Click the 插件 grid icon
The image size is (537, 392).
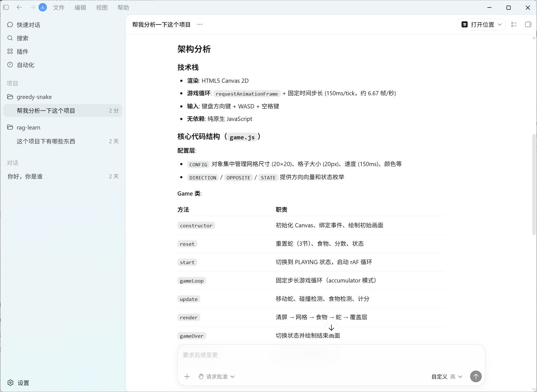coord(10,51)
